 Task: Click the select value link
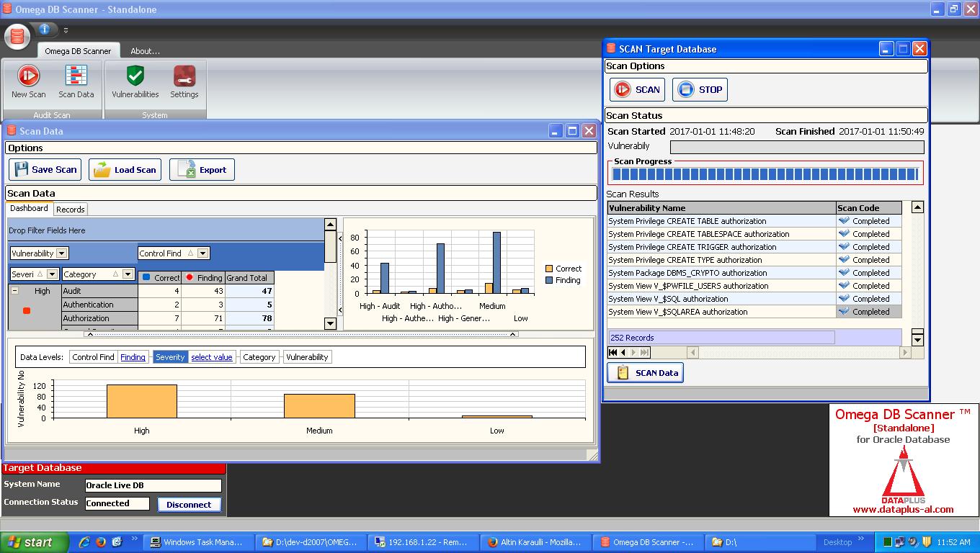click(x=212, y=357)
